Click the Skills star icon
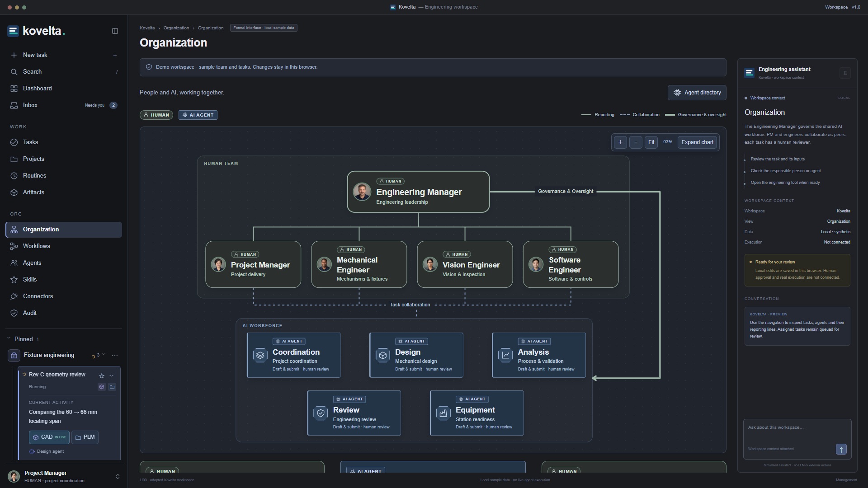The width and height of the screenshot is (868, 488). 14,280
